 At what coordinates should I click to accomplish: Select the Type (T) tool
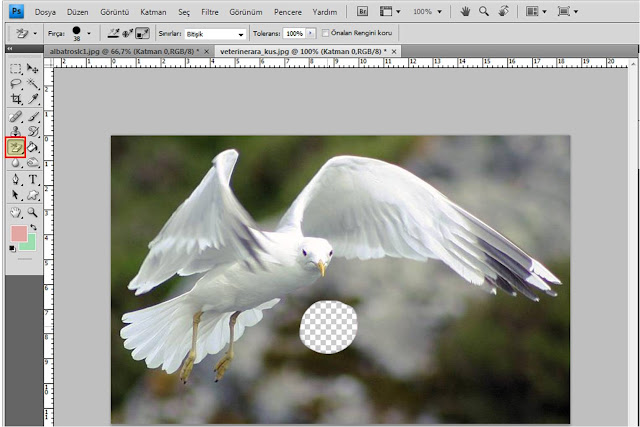click(33, 179)
